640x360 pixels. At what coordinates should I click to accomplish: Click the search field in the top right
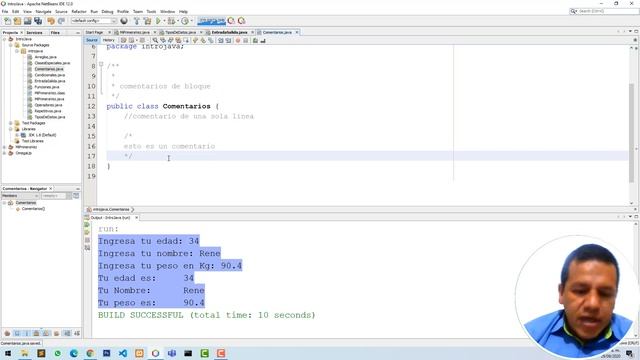point(605,11)
